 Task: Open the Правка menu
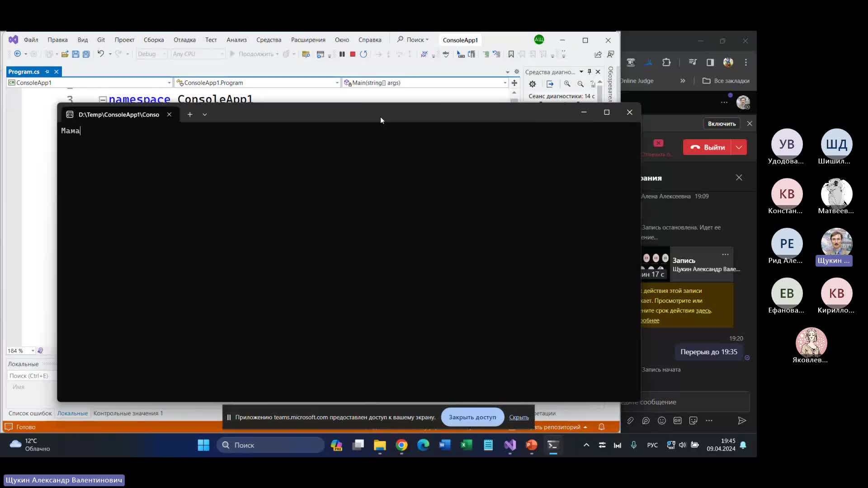click(x=57, y=40)
